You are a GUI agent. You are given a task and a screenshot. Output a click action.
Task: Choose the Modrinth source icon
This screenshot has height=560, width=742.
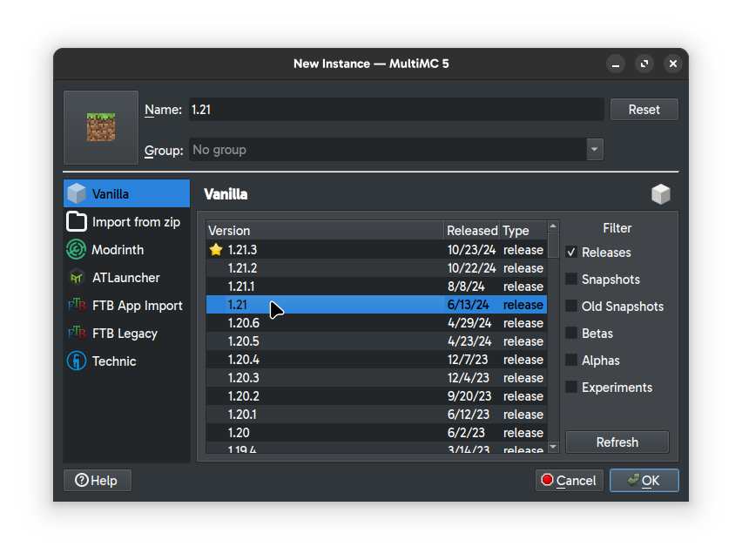coord(77,250)
